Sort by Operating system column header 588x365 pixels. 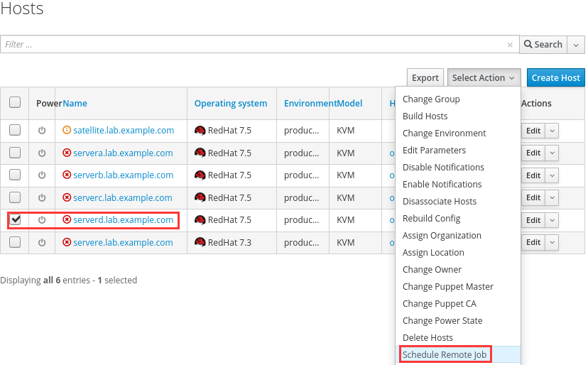tap(231, 104)
